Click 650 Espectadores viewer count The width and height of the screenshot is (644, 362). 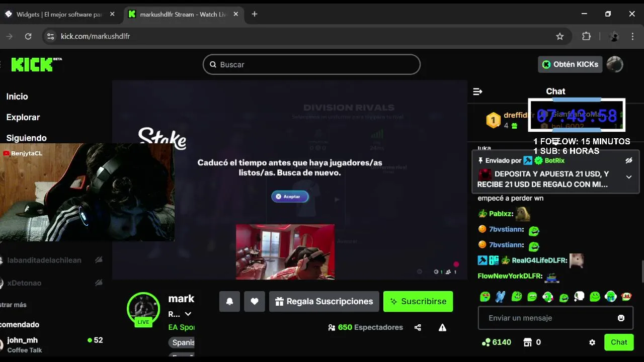click(365, 327)
